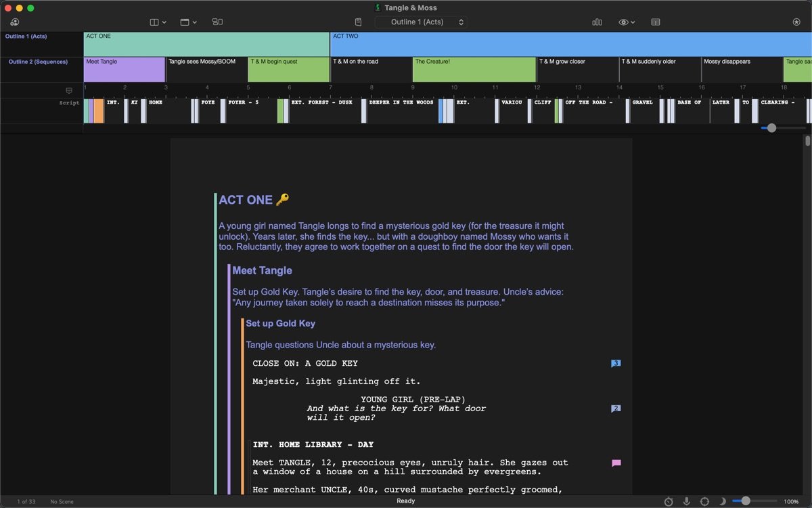Screen dimensions: 812x508
Task: Open the statistics bar chart icon
Action: tap(597, 22)
